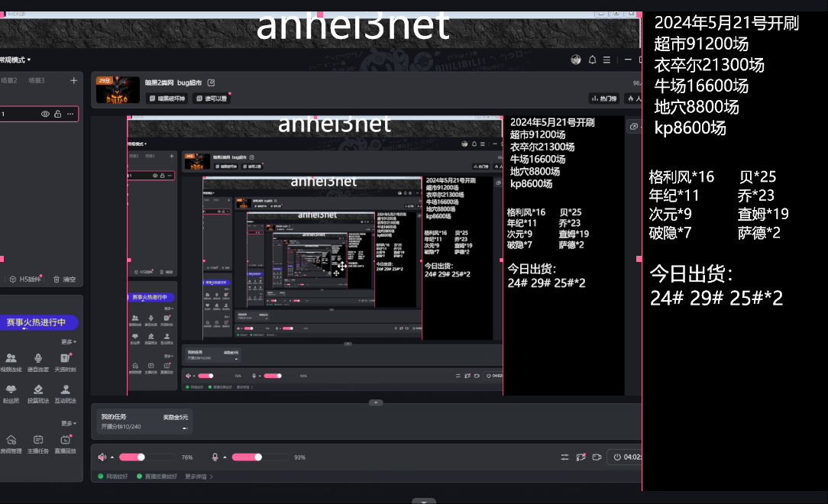Viewport: 828px width, 504px height.
Task: Click the notification bell icon
Action: [592, 60]
